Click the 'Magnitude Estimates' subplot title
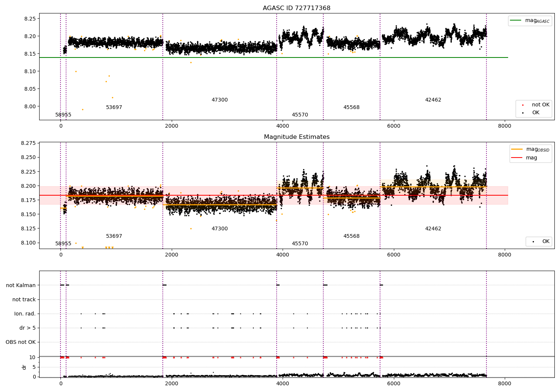 tap(296, 137)
